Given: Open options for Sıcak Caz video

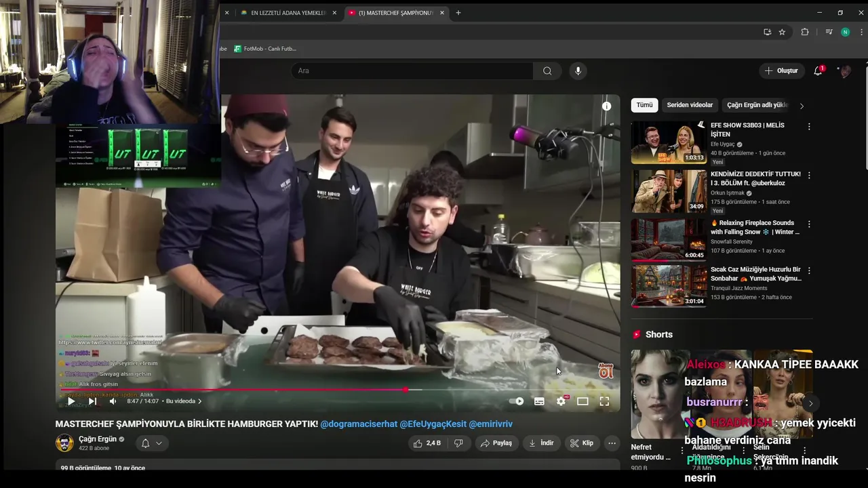Looking at the screenshot, I should point(809,270).
